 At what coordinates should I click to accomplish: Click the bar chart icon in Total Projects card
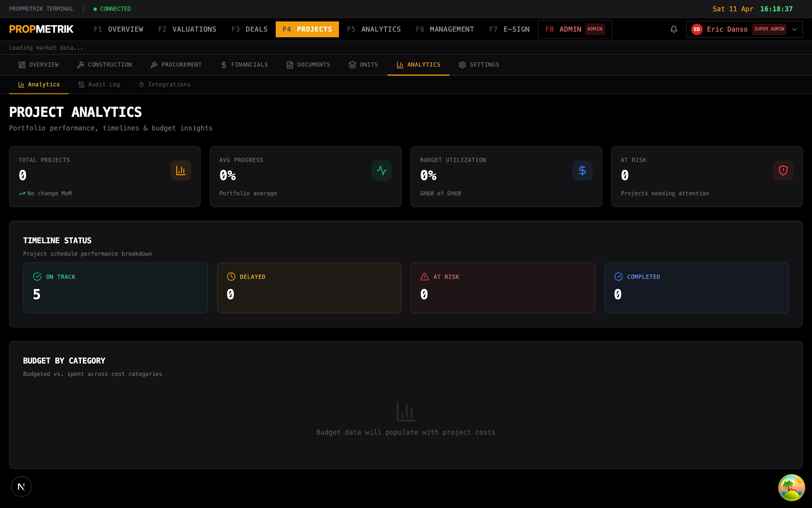pyautogui.click(x=181, y=170)
